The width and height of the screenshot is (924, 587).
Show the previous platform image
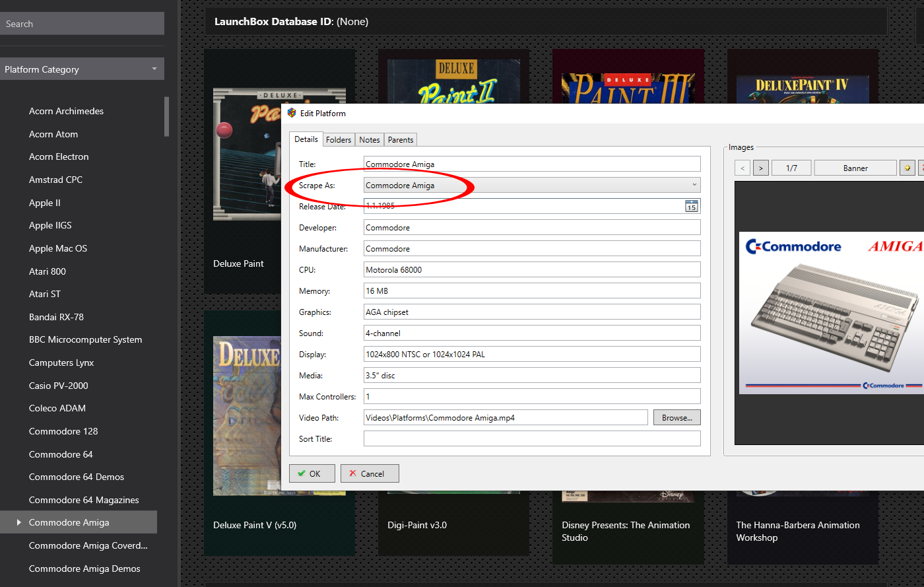pos(742,168)
